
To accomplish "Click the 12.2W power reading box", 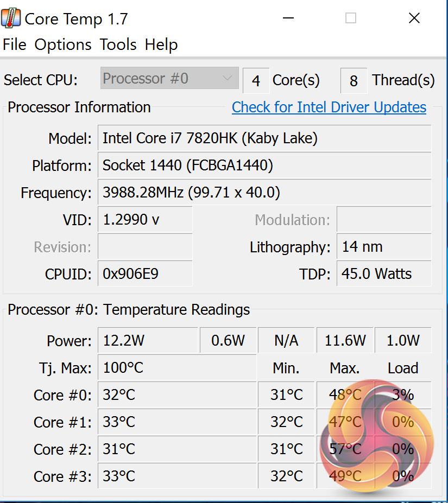I will tap(148, 341).
